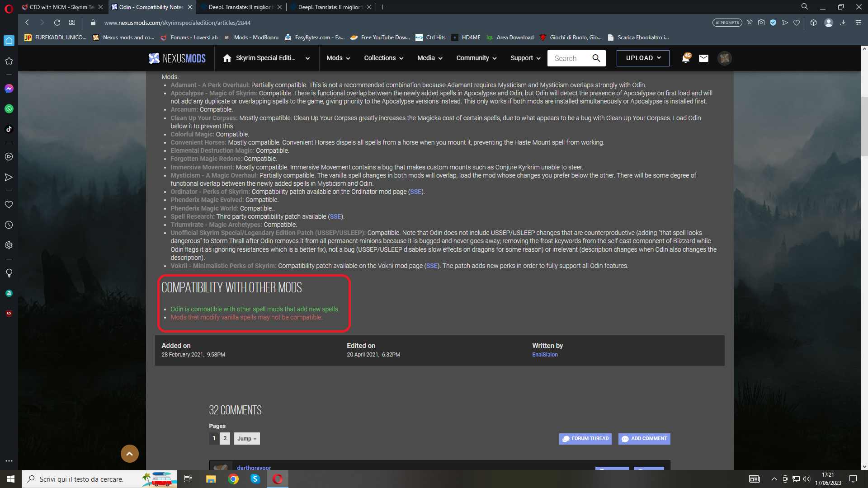Viewport: 868px width, 488px height.
Task: Open the HD4ME bookmark
Action: [466, 38]
